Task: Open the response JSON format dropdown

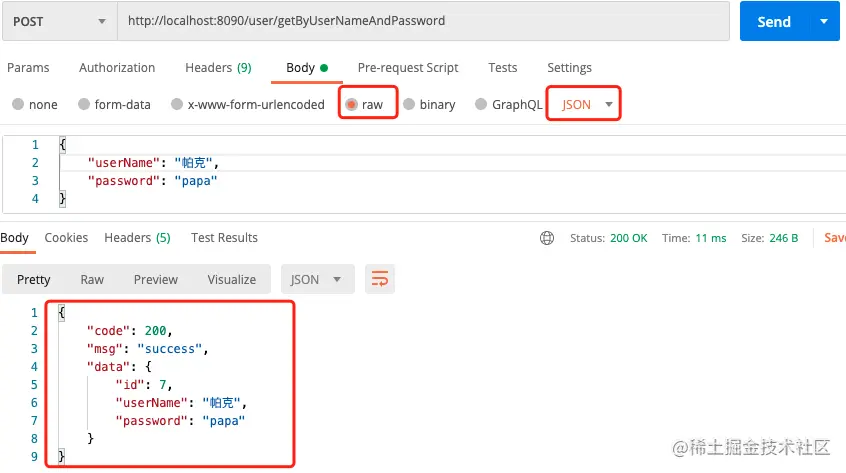Action: point(317,279)
